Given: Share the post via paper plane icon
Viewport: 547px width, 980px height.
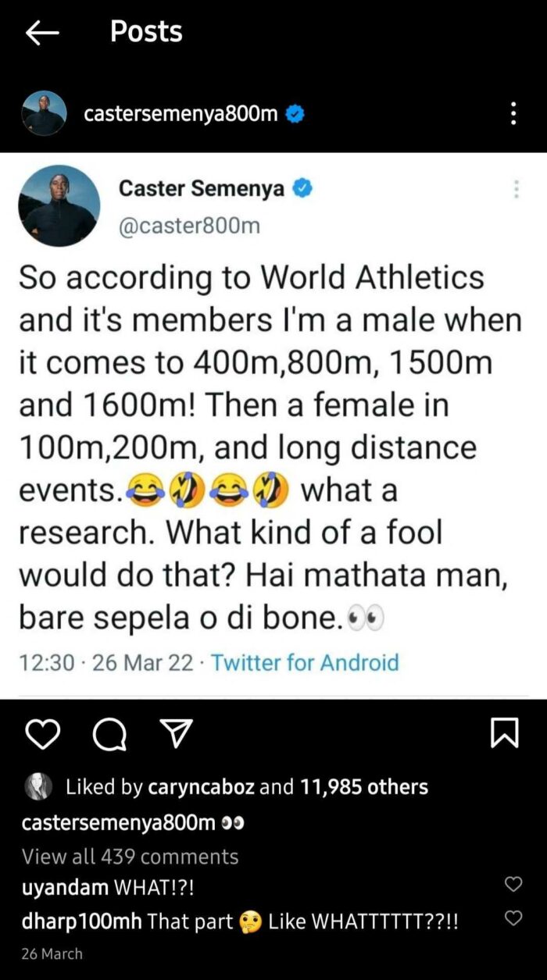Looking at the screenshot, I should tap(176, 734).
